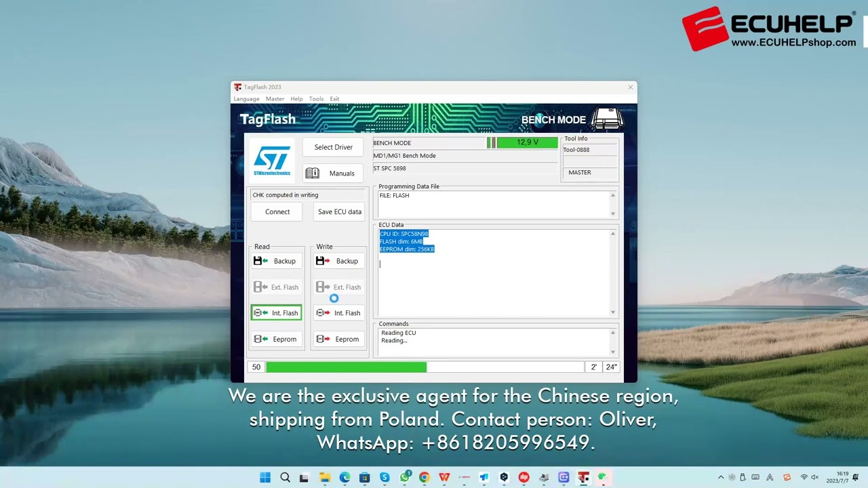Click the ECU Data text area cursor line
This screenshot has width=868, height=488.
380,264
